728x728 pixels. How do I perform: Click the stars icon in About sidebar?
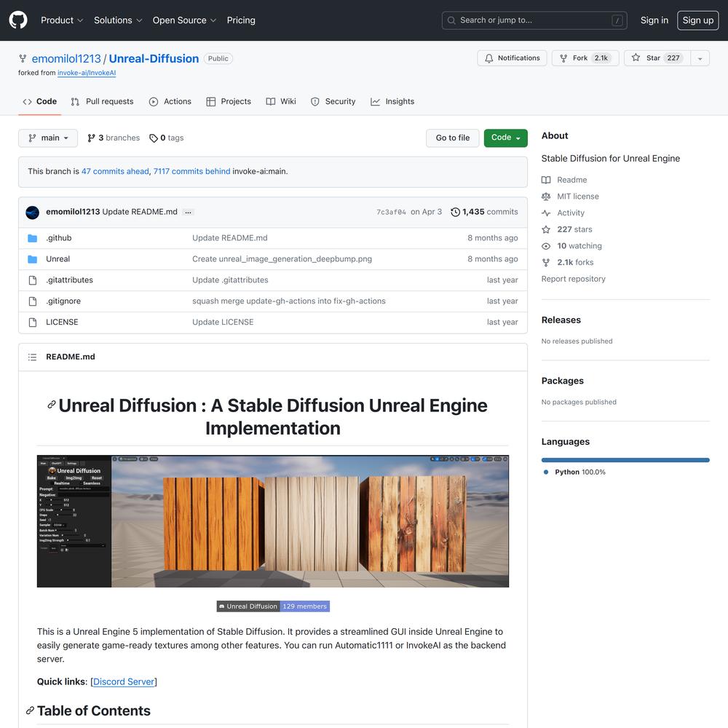pos(546,229)
